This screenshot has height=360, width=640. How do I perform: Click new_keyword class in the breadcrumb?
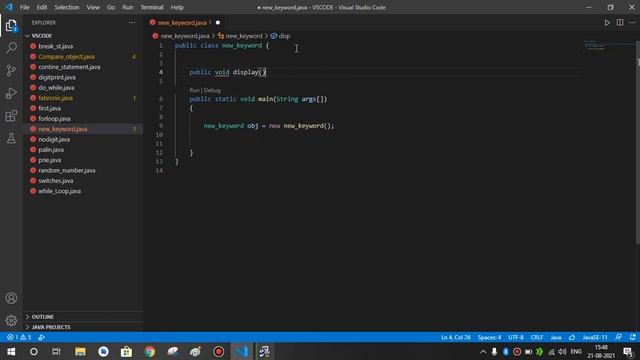click(x=244, y=36)
